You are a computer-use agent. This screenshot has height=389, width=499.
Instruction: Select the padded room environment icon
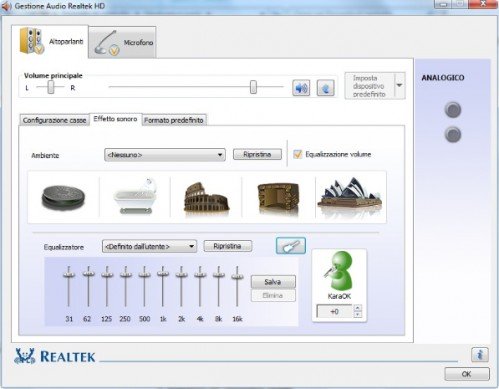click(x=279, y=199)
